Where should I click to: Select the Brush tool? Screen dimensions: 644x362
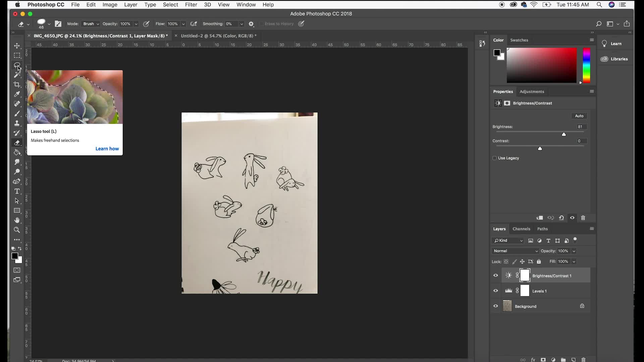[17, 114]
